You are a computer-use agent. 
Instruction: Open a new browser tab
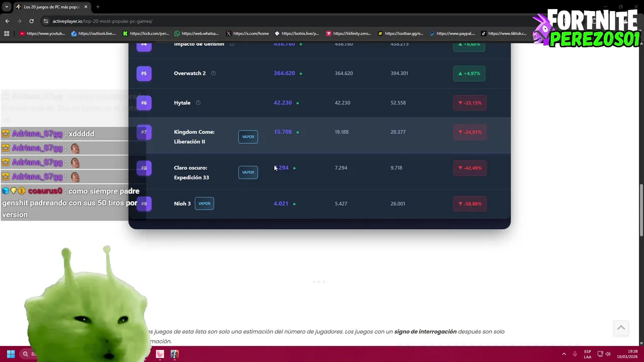click(98, 7)
